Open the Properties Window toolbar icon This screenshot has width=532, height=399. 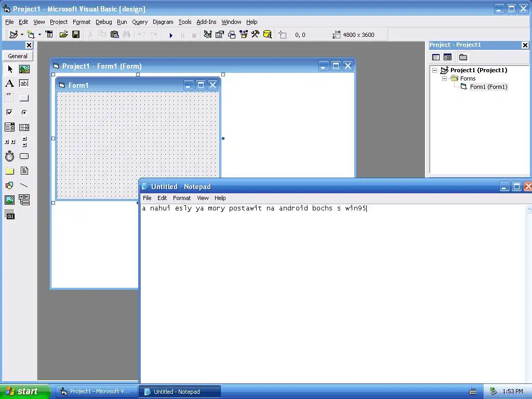click(x=220, y=35)
